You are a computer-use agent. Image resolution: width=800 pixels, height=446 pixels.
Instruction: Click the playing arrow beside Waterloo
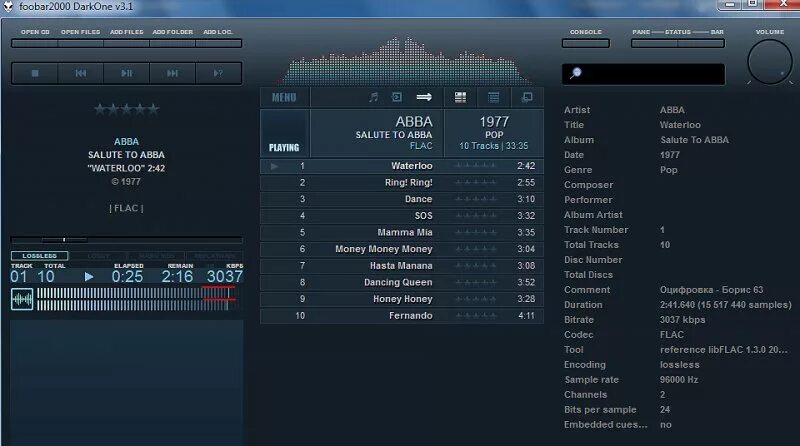(274, 166)
